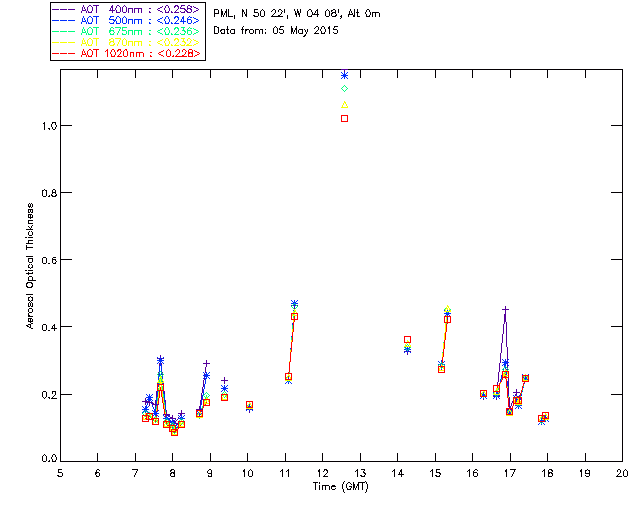Screen dimensions: 640x512
Task: Click the 12 tick on the time axis
Action: [322, 473]
